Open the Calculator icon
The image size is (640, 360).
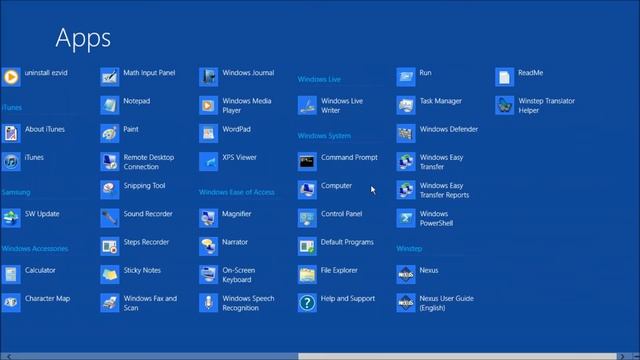coord(11,274)
